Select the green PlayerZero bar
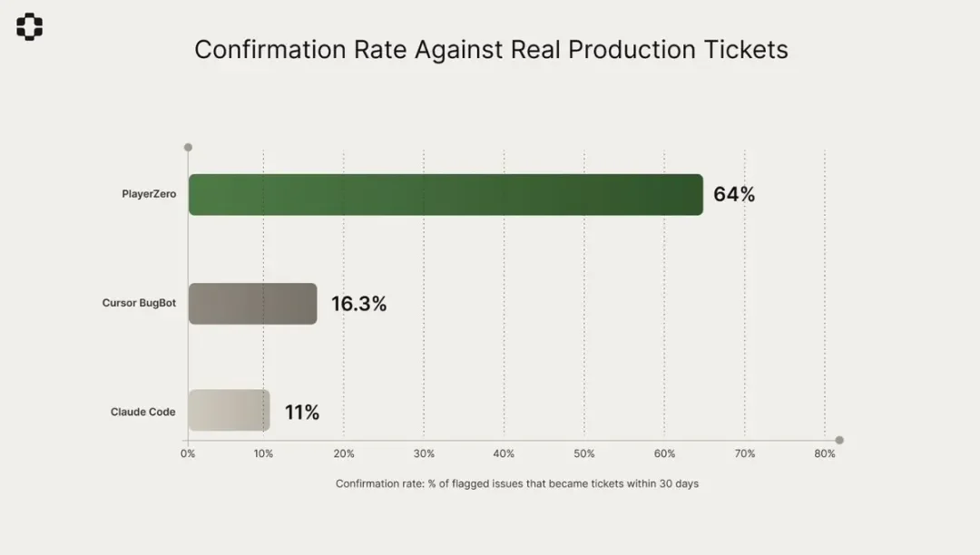The image size is (980, 555). [446, 194]
